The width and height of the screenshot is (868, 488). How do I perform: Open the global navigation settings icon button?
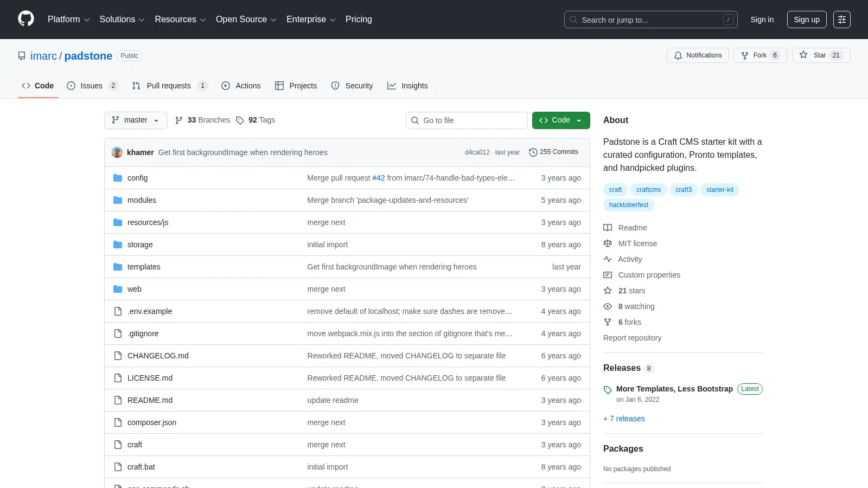[842, 20]
